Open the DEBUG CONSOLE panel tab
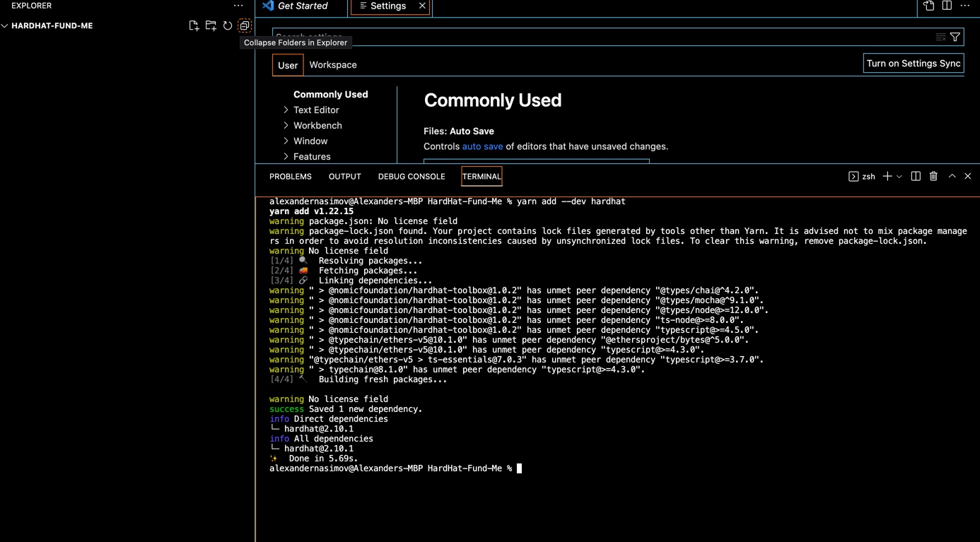980x542 pixels. click(x=412, y=177)
